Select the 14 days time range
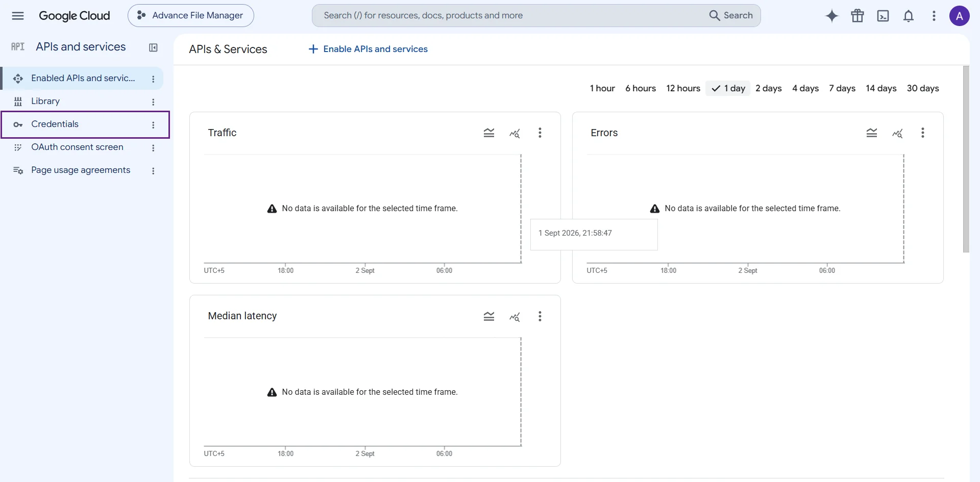980x482 pixels. tap(881, 88)
